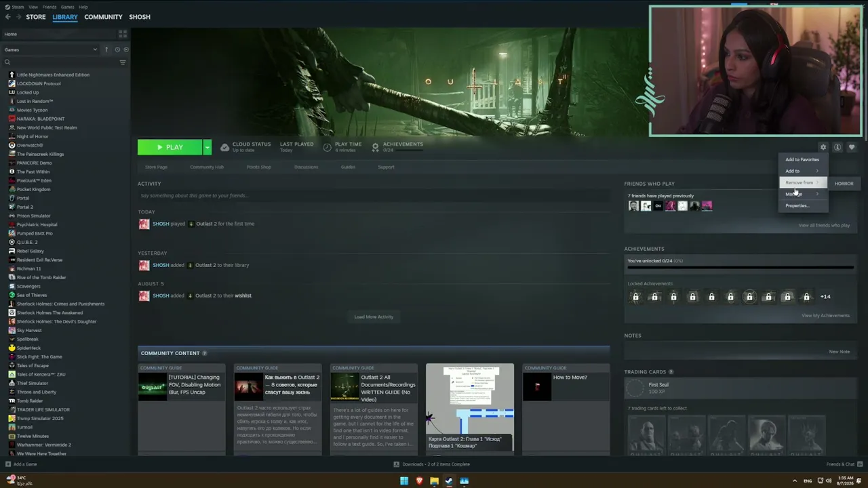Screen dimensions: 868x488
Task: Select the Sea of Thieves icon
Action: [12, 295]
